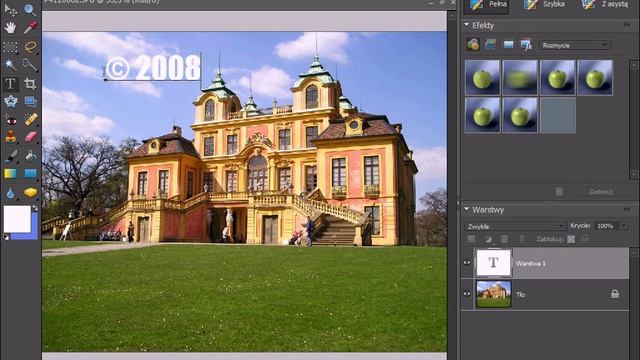Show all effects fx icon in Efekty
Image resolution: width=640 pixels, height=360 pixels.
(526, 44)
